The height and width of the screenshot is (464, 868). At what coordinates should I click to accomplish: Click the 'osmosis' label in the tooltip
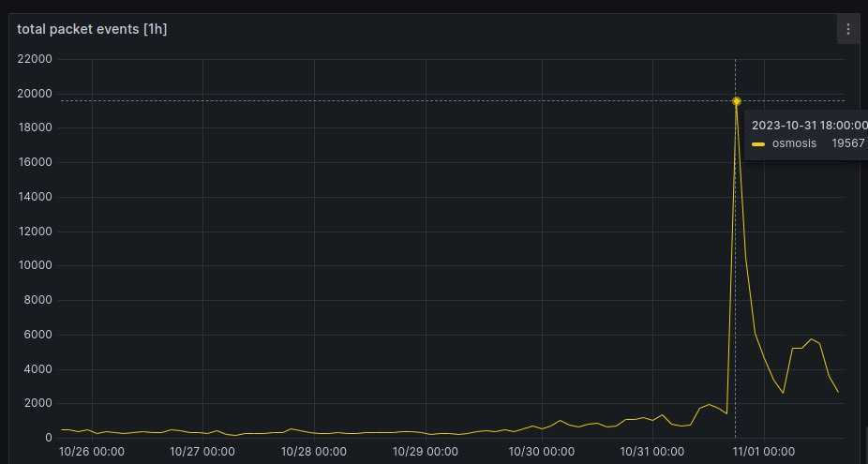pyautogui.click(x=794, y=143)
